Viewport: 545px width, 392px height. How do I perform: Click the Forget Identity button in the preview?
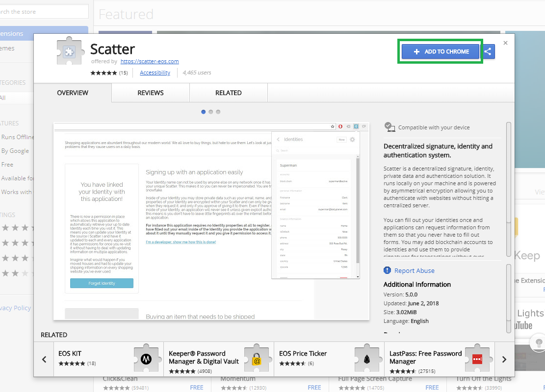(102, 283)
